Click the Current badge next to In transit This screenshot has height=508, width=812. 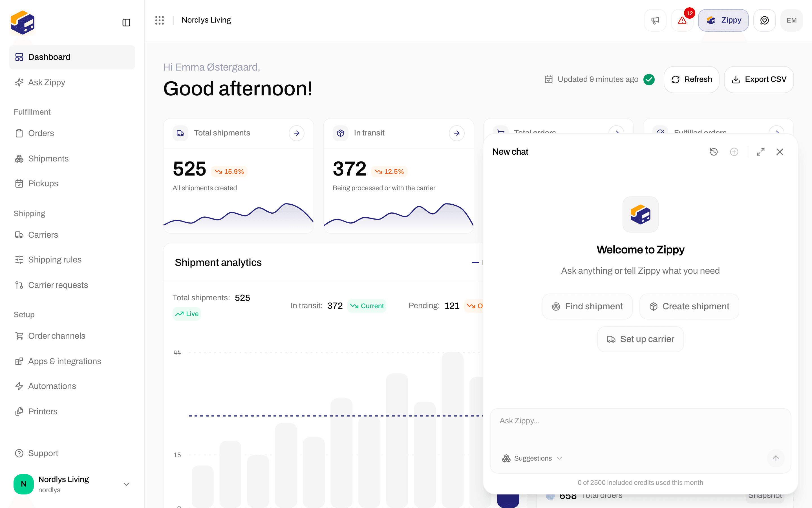click(x=367, y=306)
